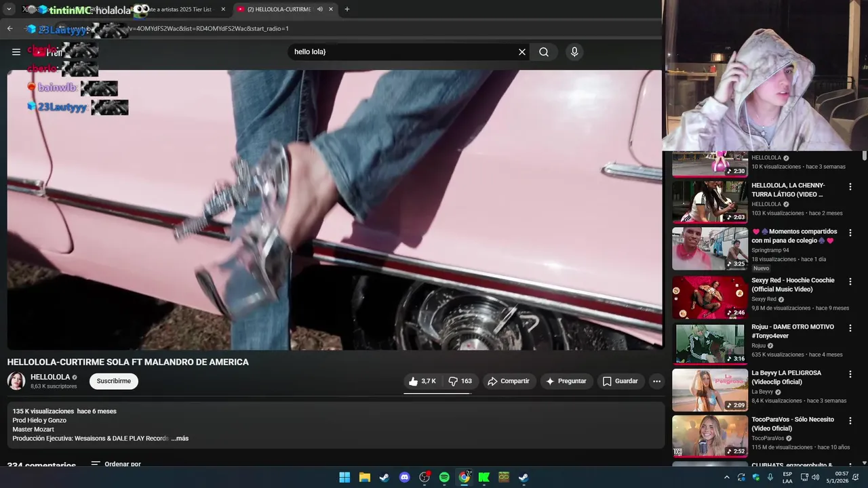Screen dimensions: 868x488
Task: Click the magnifier search button
Action: (x=544, y=52)
